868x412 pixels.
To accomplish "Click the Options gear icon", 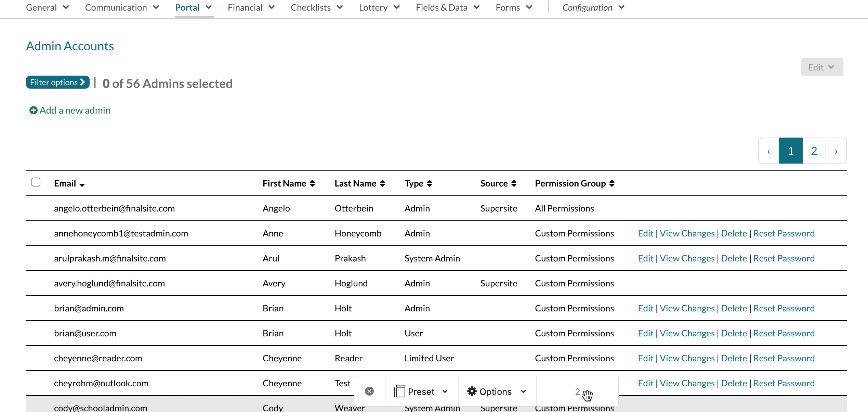I will pyautogui.click(x=472, y=391).
